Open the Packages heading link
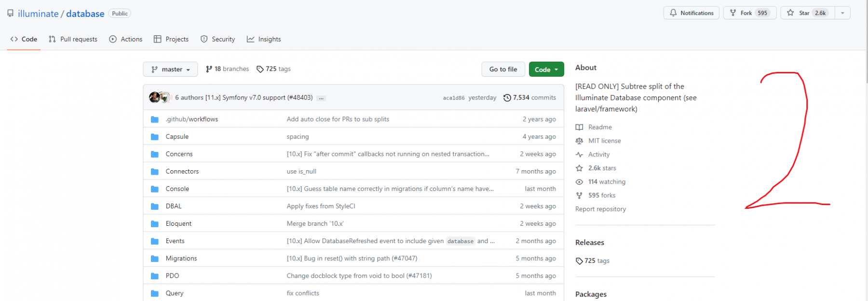This screenshot has height=301, width=868. [591, 294]
